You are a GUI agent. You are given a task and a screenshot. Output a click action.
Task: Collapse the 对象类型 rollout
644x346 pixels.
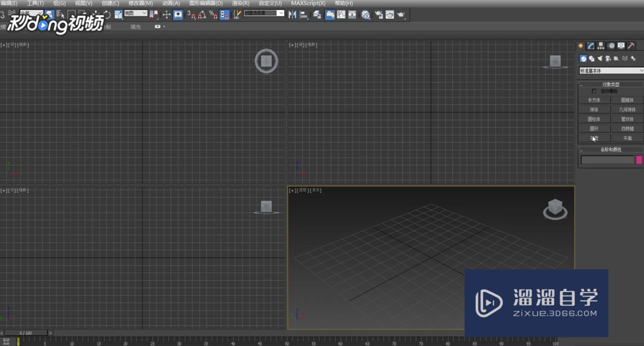(x=611, y=84)
